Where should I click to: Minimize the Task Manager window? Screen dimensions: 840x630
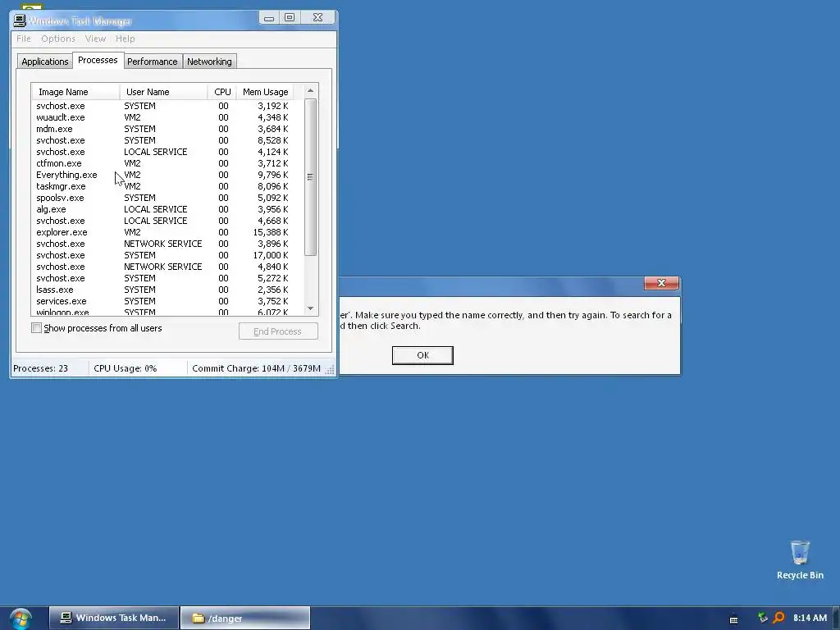(269, 18)
